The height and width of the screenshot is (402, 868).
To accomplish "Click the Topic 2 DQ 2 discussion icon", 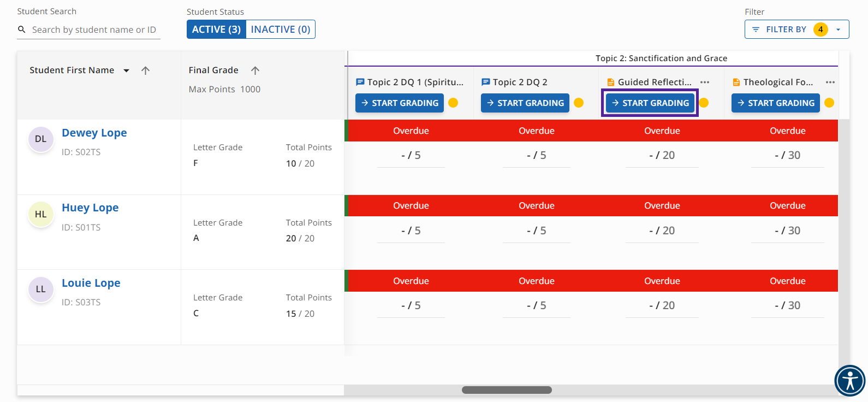I will point(485,82).
